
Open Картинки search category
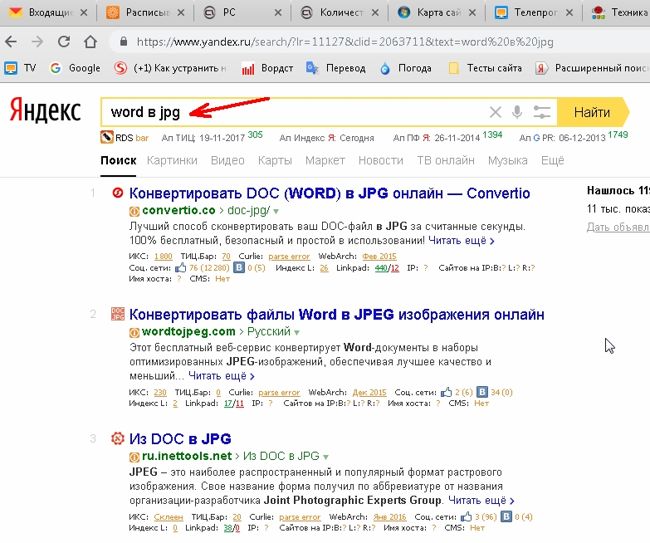172,160
